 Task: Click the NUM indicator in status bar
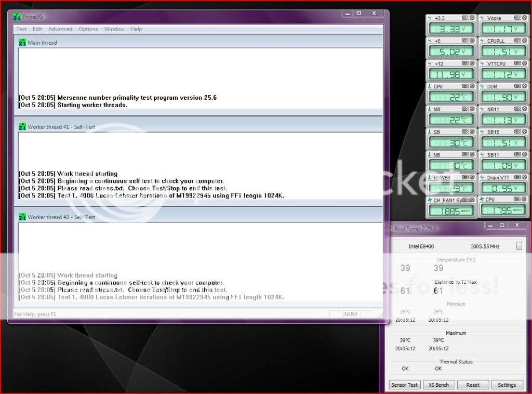click(351, 314)
